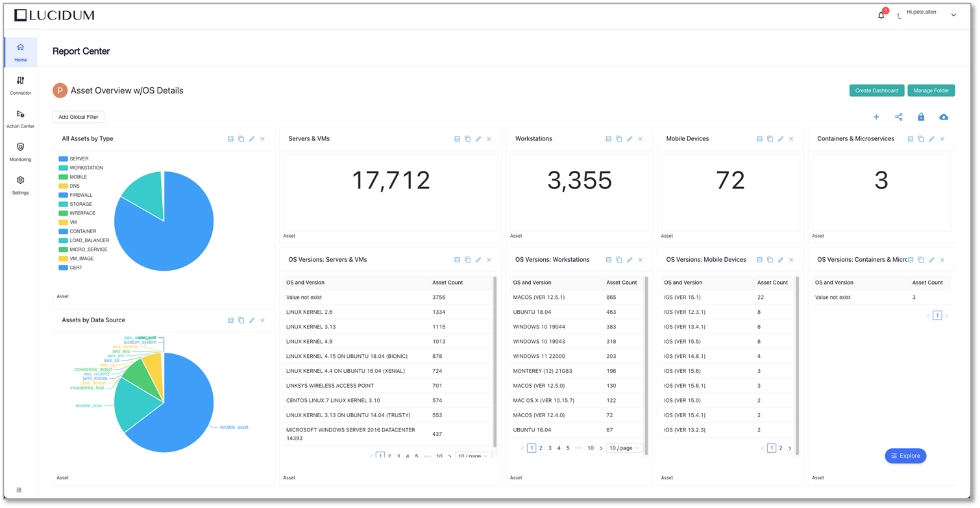
Task: Go to page 2 of Mobile Devices table
Action: (781, 448)
